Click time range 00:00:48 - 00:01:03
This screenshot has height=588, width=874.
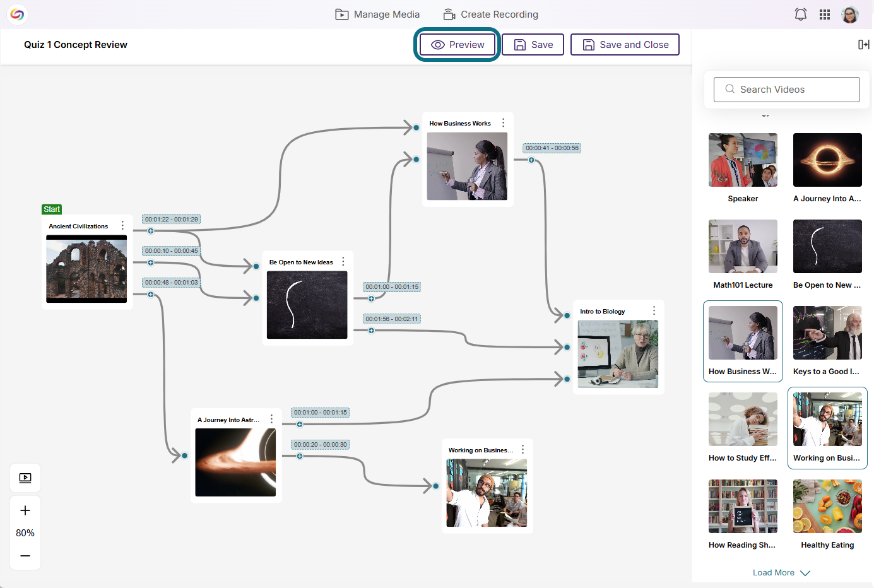coord(172,283)
